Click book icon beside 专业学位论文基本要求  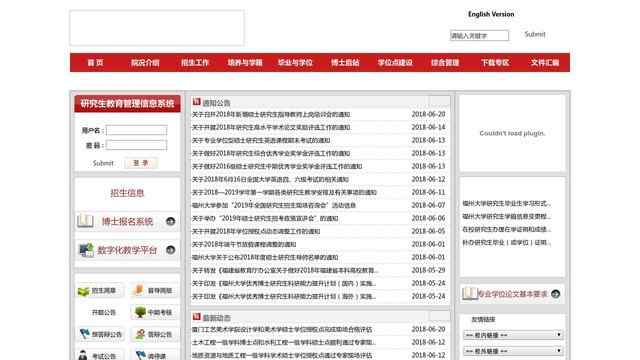pos(469,293)
